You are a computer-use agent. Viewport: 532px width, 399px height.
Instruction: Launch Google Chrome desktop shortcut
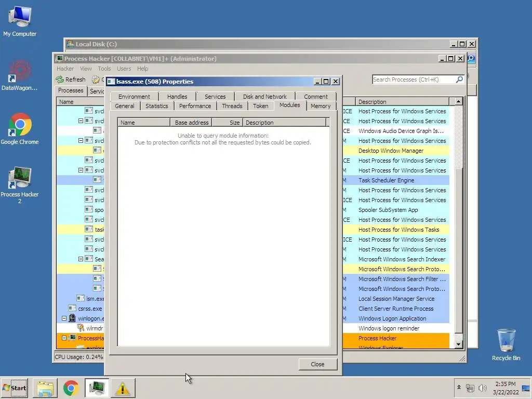[x=20, y=129]
